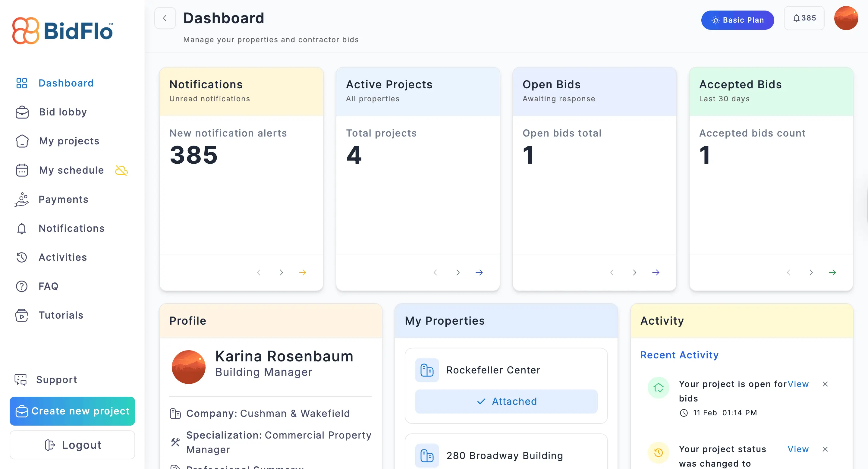Click the Attached status on Rockefeller Center

tap(506, 401)
